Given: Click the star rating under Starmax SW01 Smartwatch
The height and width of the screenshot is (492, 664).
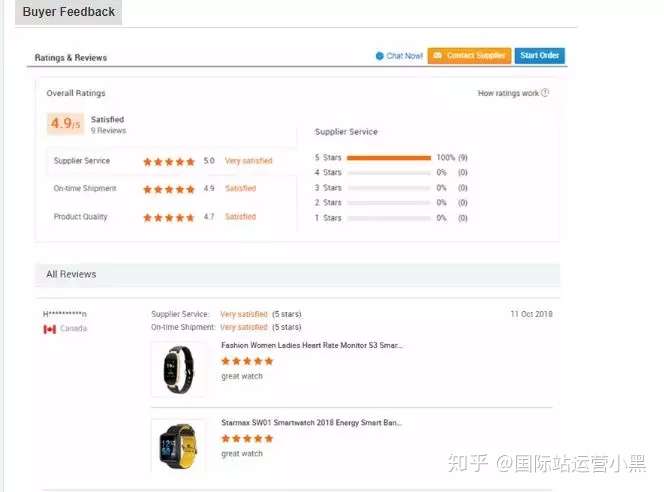Looking at the screenshot, I should tap(247, 438).
